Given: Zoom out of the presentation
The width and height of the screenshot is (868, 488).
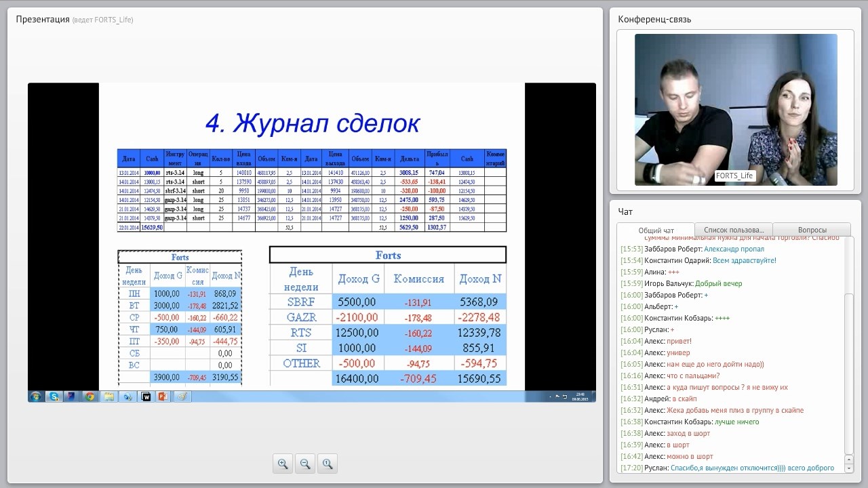Looking at the screenshot, I should [x=305, y=464].
